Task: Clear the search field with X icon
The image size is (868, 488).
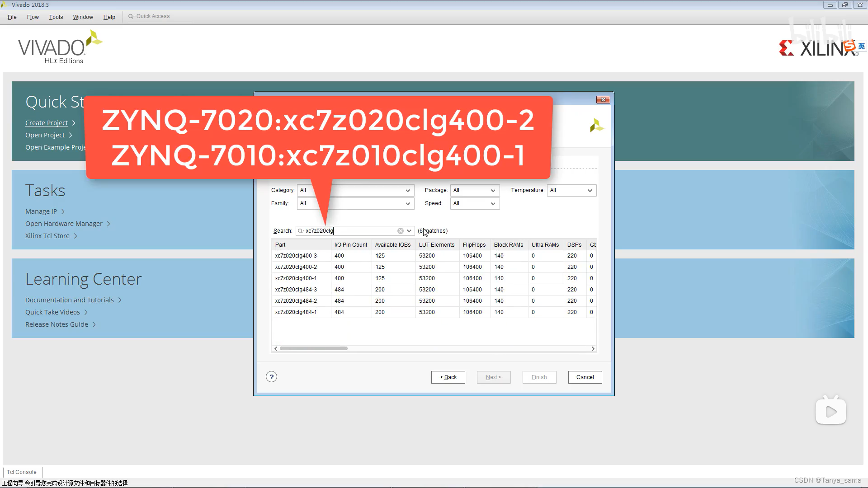Action: tap(401, 231)
